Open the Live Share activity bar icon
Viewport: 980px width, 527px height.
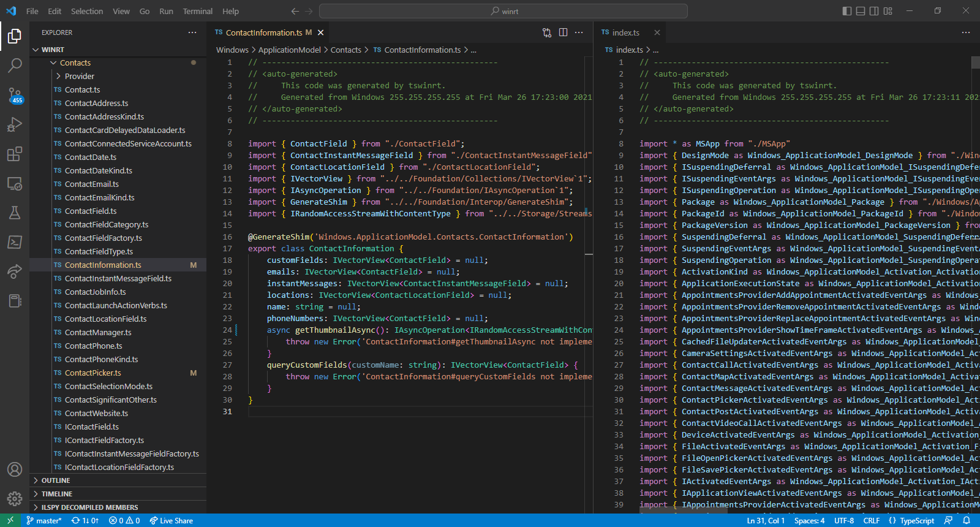(x=15, y=271)
